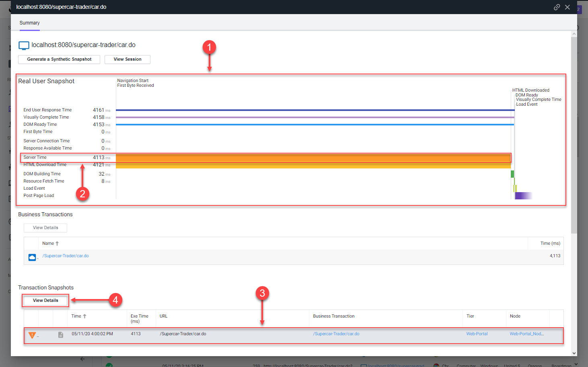The width and height of the screenshot is (588, 367).
Task: Open the Summary tab
Action: coord(29,23)
